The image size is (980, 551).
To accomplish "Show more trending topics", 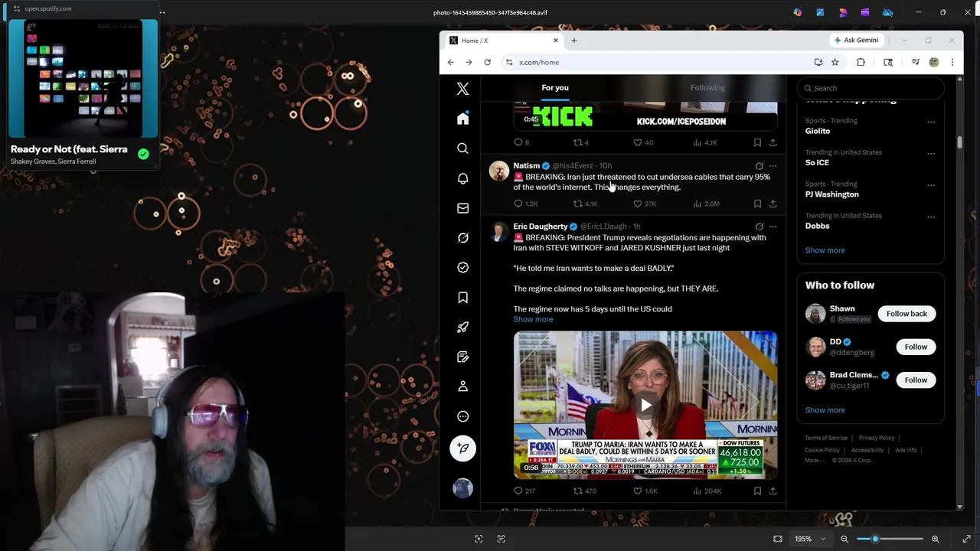I will pos(825,250).
